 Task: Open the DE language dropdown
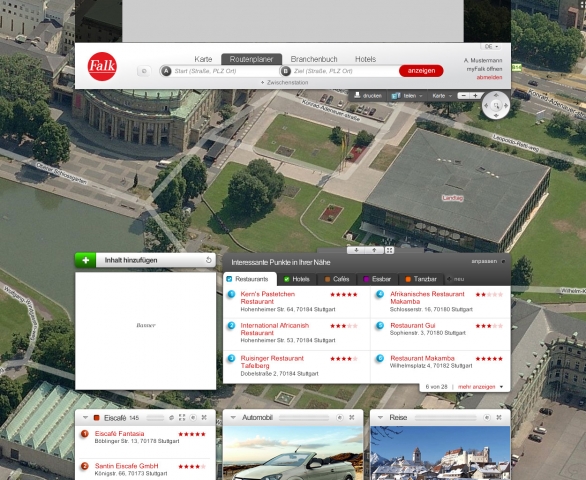pyautogui.click(x=491, y=47)
